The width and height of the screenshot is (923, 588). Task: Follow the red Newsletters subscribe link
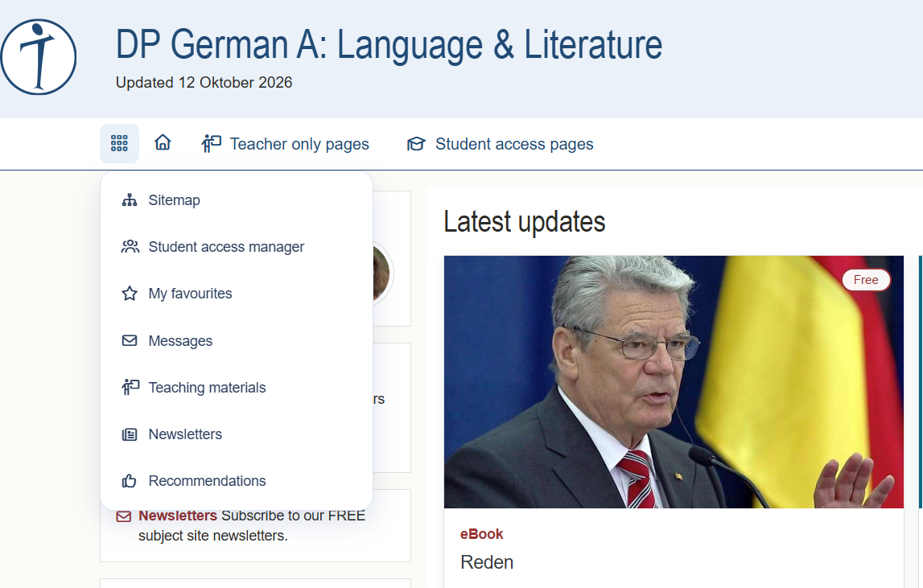178,516
